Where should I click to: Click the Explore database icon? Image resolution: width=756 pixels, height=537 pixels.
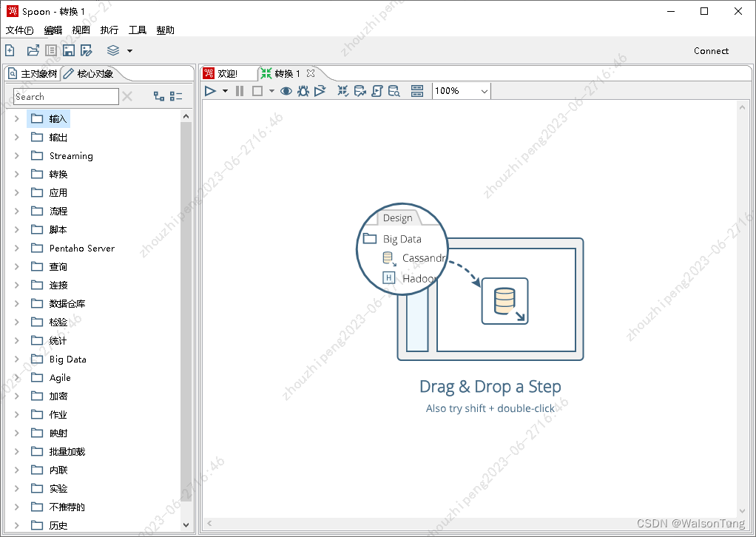coord(394,91)
